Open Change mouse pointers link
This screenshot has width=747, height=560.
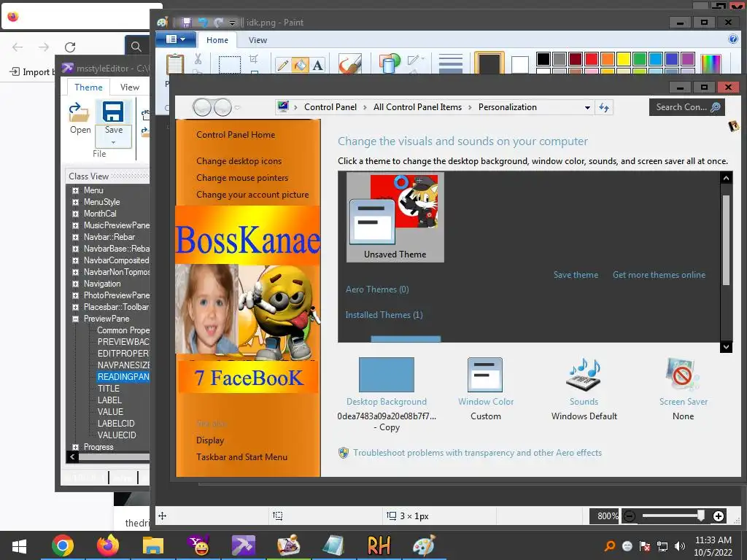242,178
